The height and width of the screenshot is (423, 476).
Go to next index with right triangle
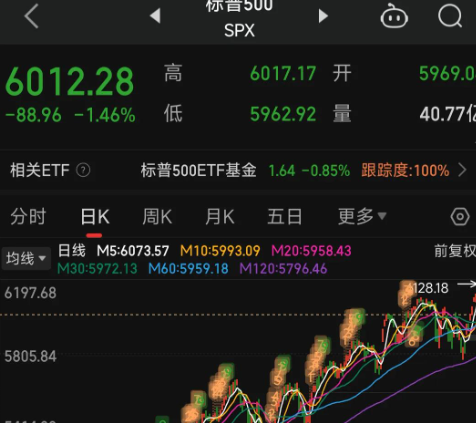click(x=323, y=16)
